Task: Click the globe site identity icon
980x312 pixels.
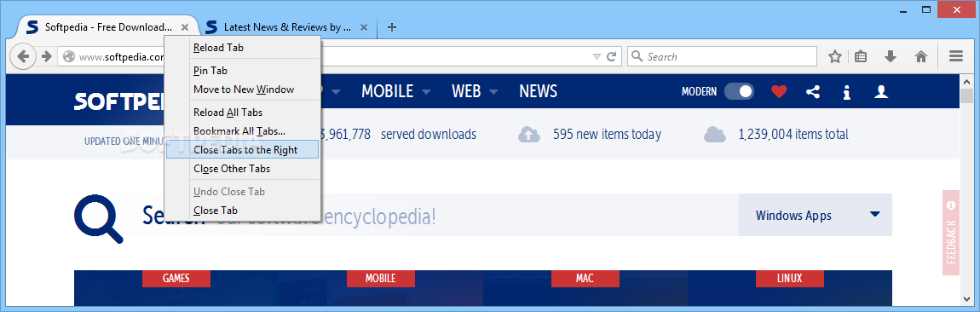Action: tap(69, 56)
